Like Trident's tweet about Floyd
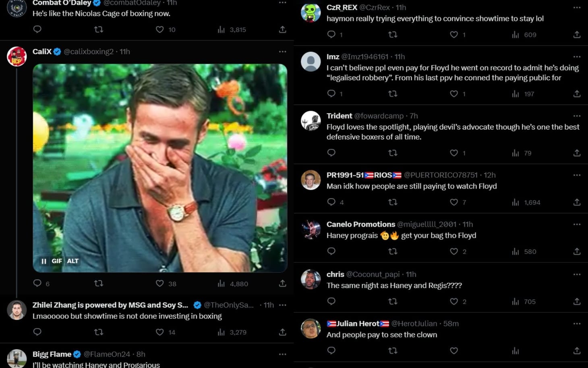 [x=454, y=153]
